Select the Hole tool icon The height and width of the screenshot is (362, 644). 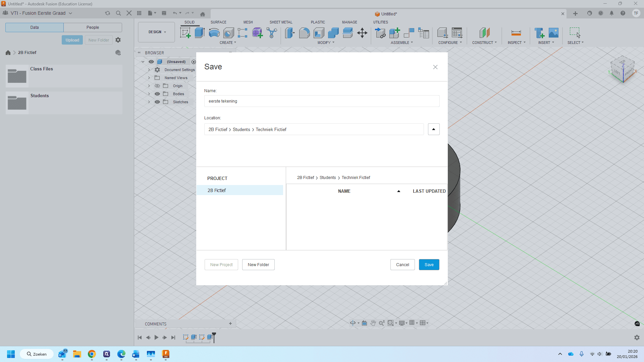point(228,33)
